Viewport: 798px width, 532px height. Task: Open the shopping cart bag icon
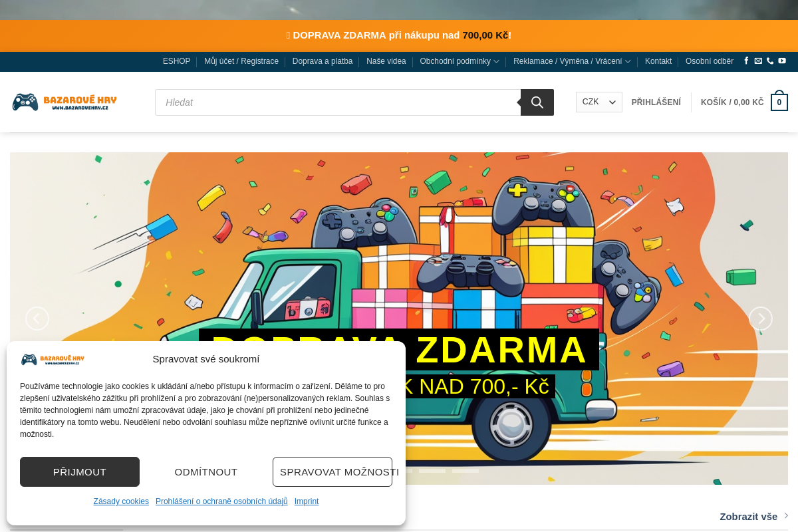[x=779, y=102]
